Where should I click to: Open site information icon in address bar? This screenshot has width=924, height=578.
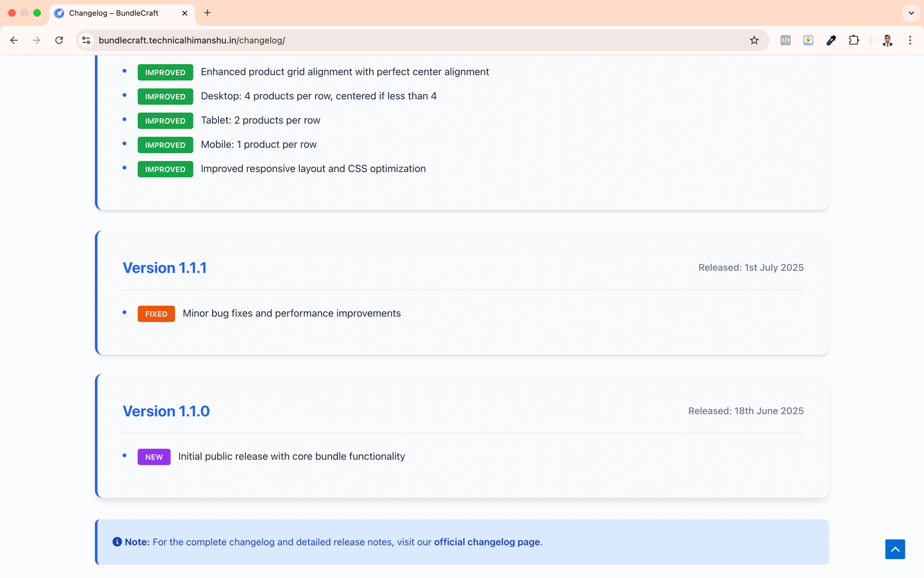(86, 40)
